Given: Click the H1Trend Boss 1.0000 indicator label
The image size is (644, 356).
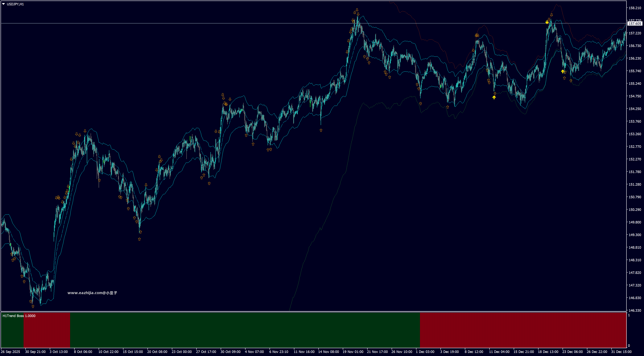Looking at the screenshot, I should click(19, 316).
